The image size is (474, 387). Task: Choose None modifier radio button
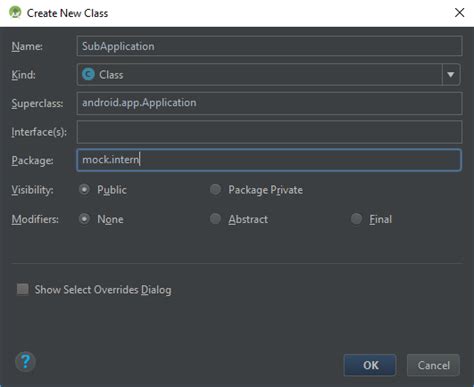[84, 219]
